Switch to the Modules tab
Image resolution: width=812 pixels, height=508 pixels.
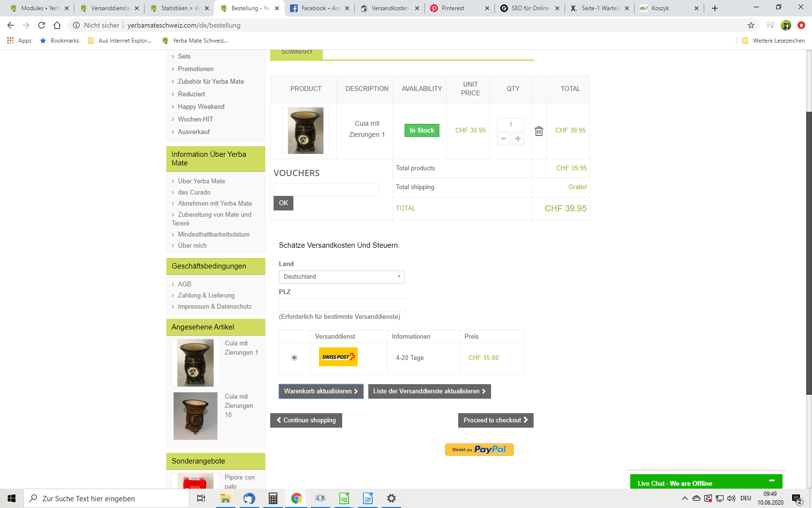(40, 8)
